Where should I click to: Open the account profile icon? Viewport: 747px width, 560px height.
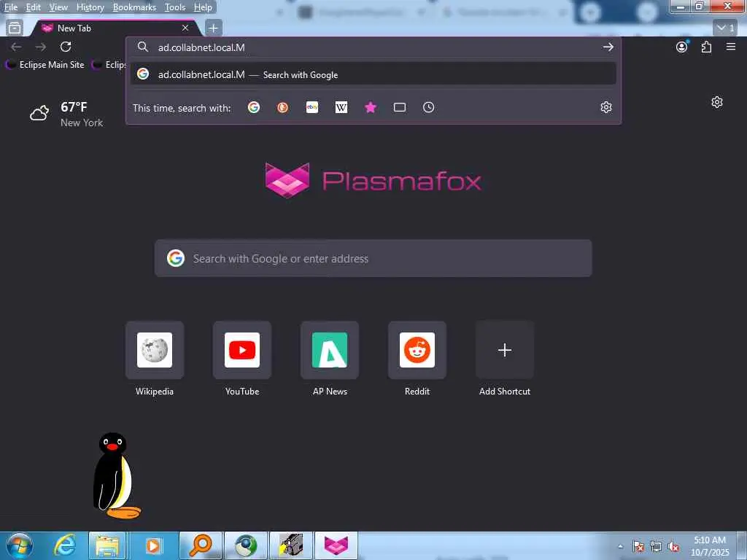coord(682,47)
